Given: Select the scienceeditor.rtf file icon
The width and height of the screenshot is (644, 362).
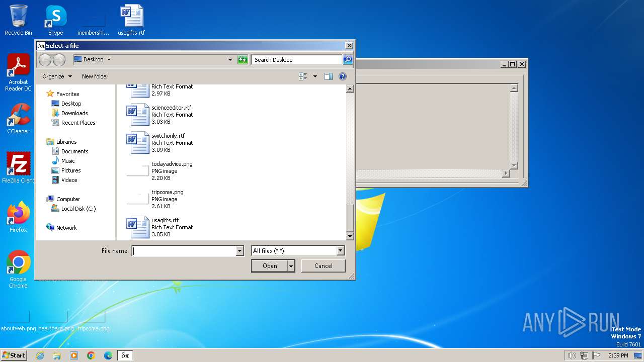Looking at the screenshot, I should 138,115.
